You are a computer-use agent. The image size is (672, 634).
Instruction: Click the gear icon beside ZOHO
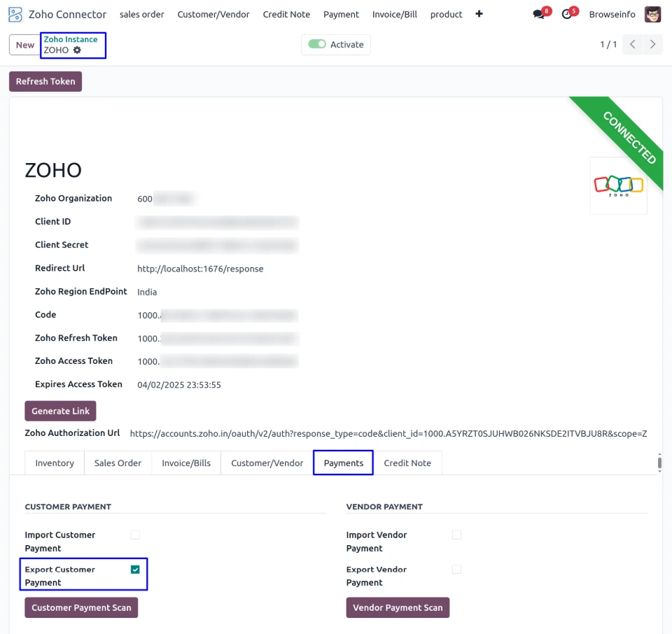pos(77,50)
